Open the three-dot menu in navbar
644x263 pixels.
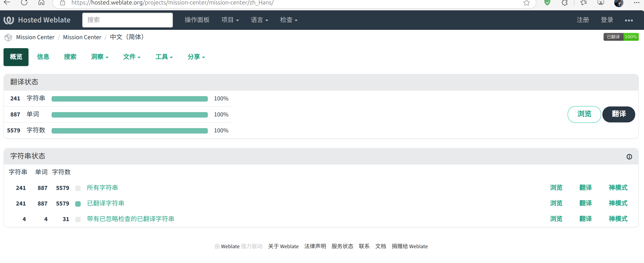pyautogui.click(x=629, y=20)
